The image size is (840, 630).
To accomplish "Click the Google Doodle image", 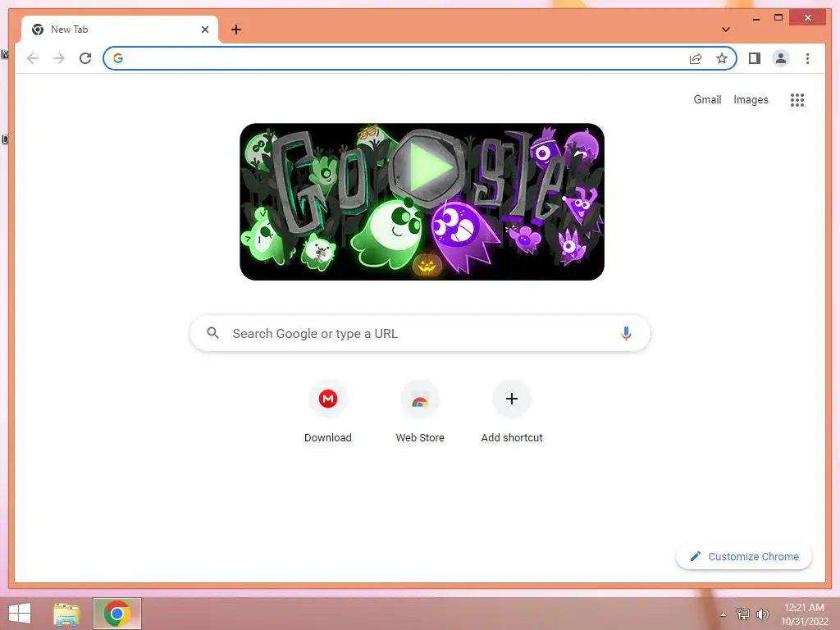I will click(x=422, y=202).
